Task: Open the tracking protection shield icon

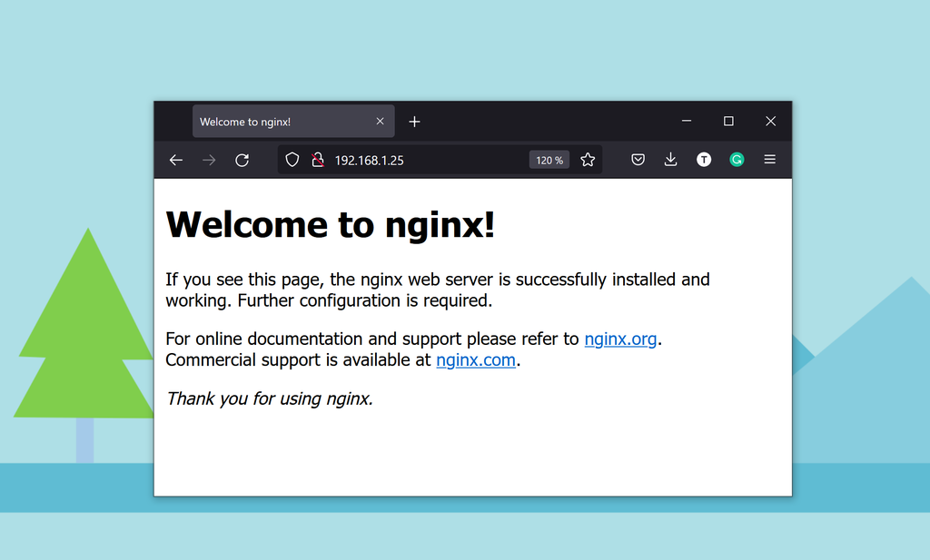Action: coord(292,160)
